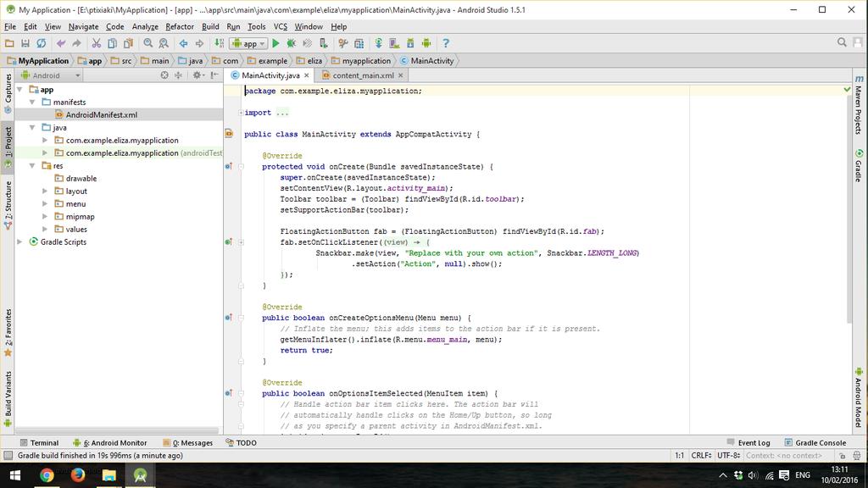Open file with the toolbar Open icon
Viewport: 868px width, 488px height.
(9, 43)
